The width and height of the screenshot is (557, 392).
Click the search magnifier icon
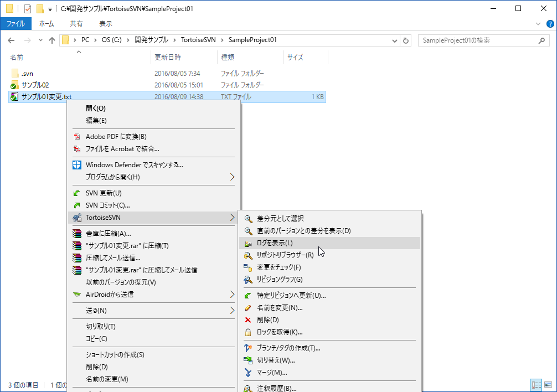point(541,40)
